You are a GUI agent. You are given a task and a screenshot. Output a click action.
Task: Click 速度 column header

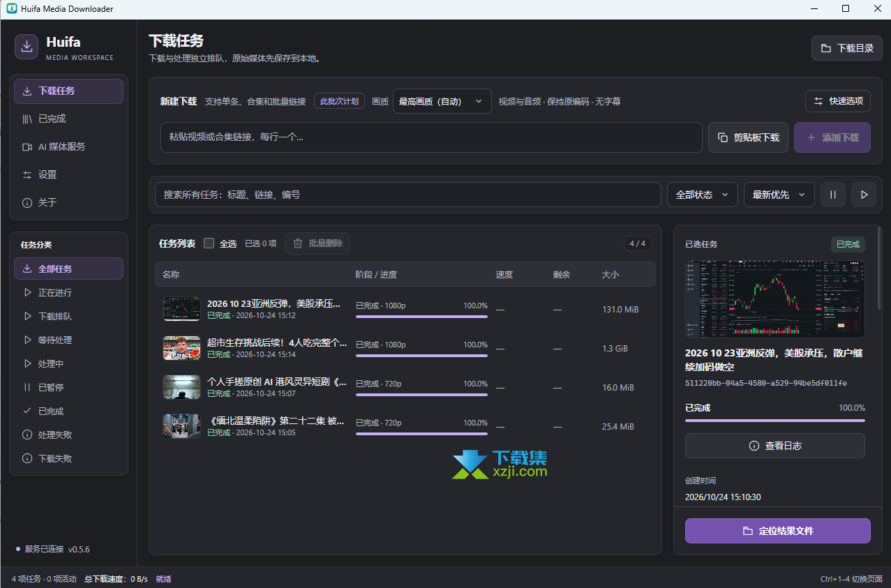click(x=504, y=275)
